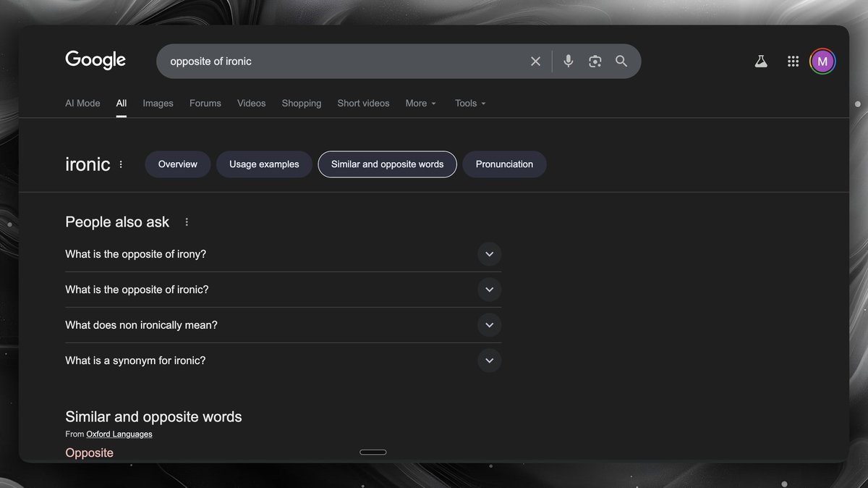Viewport: 868px width, 488px height.
Task: Open the More dropdown
Action: pos(420,104)
